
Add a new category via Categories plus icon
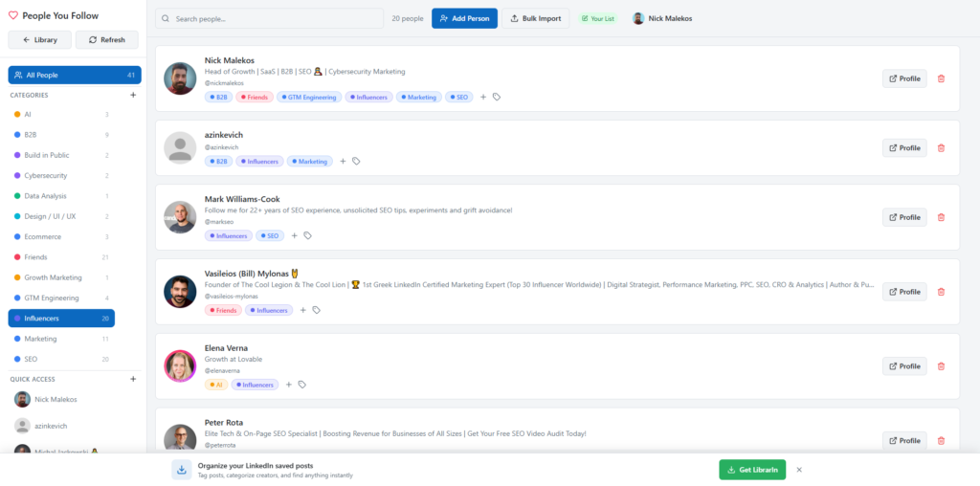pyautogui.click(x=133, y=96)
